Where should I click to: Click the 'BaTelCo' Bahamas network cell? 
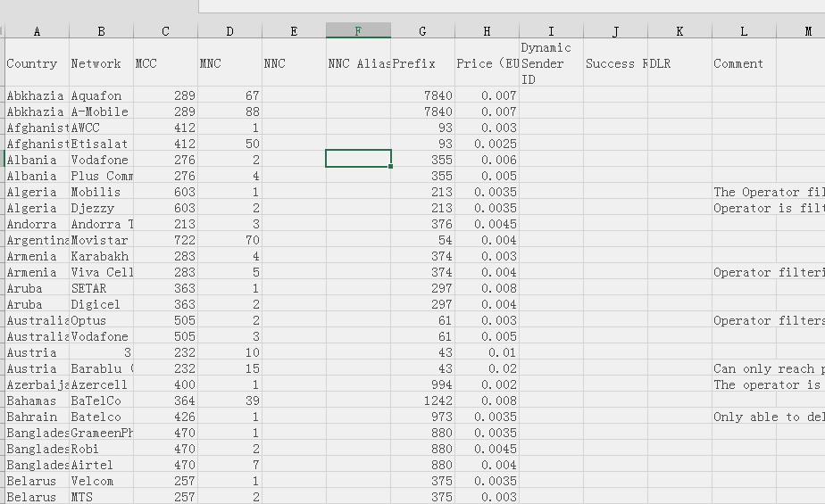tap(101, 401)
